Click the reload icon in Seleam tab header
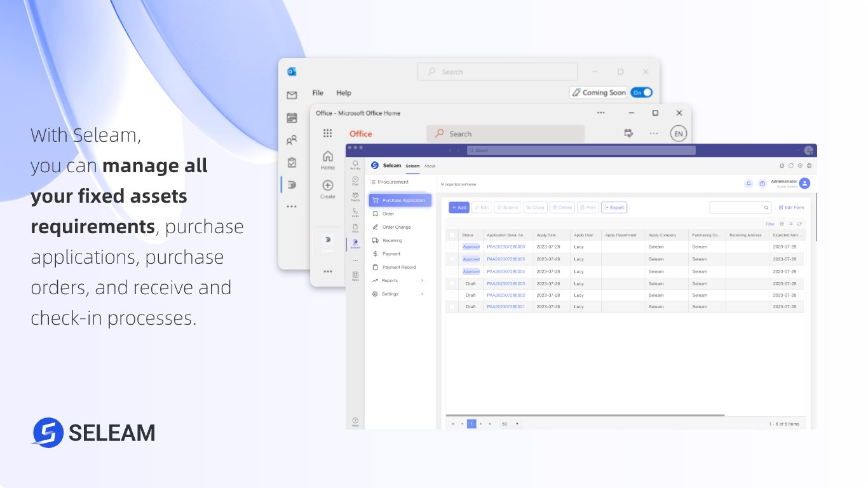 coord(791,166)
